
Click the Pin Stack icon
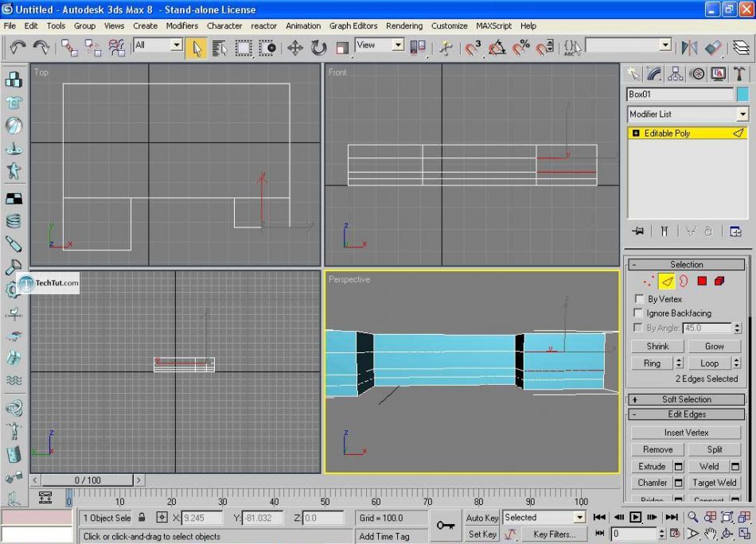638,231
